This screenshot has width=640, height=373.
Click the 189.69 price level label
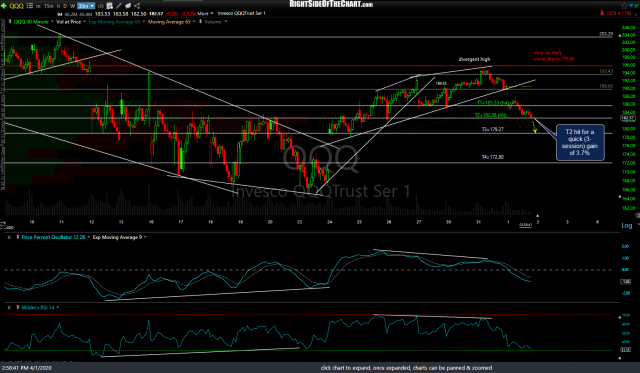tap(606, 86)
